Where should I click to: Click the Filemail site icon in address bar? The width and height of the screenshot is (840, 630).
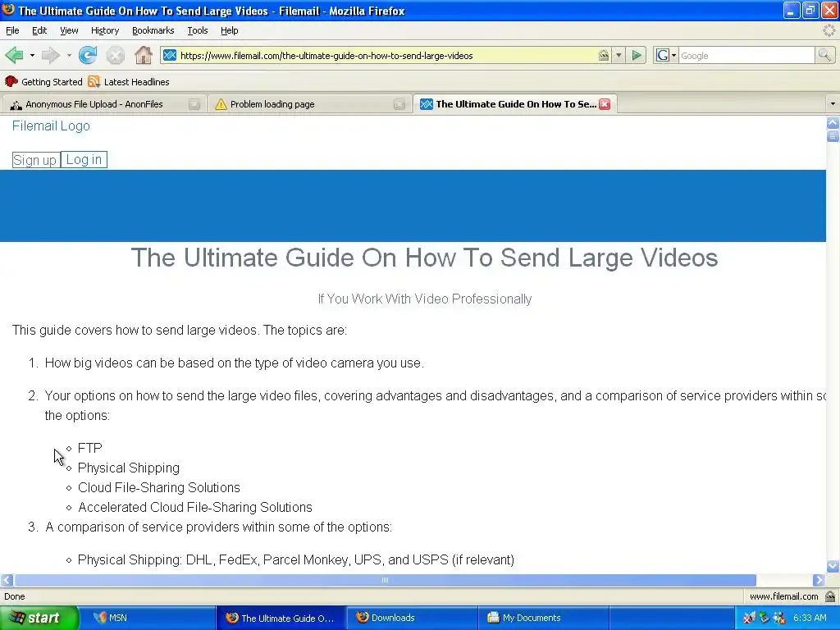(170, 55)
